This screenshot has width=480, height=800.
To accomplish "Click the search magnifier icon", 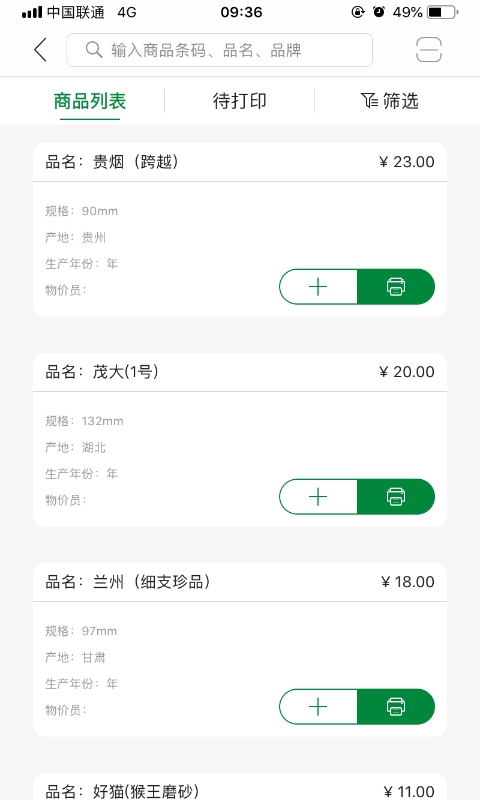I will [x=94, y=50].
